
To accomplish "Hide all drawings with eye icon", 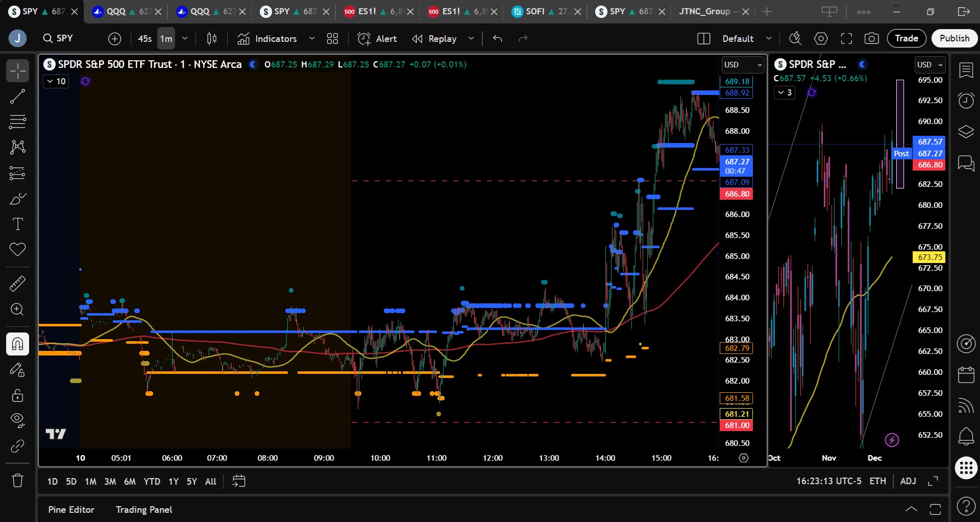I will 17,420.
